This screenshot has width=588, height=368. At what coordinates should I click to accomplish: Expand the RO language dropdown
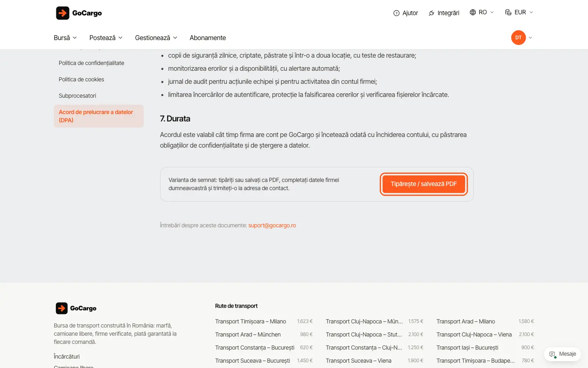click(x=482, y=12)
